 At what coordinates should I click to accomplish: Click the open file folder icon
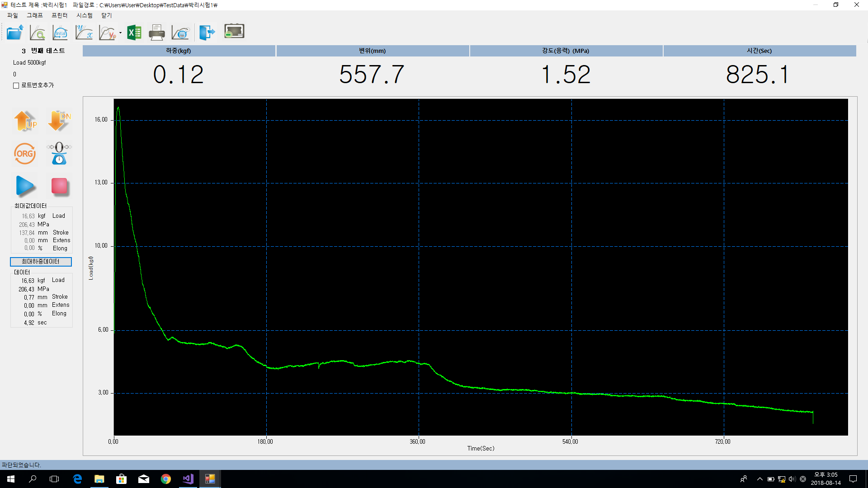click(15, 33)
